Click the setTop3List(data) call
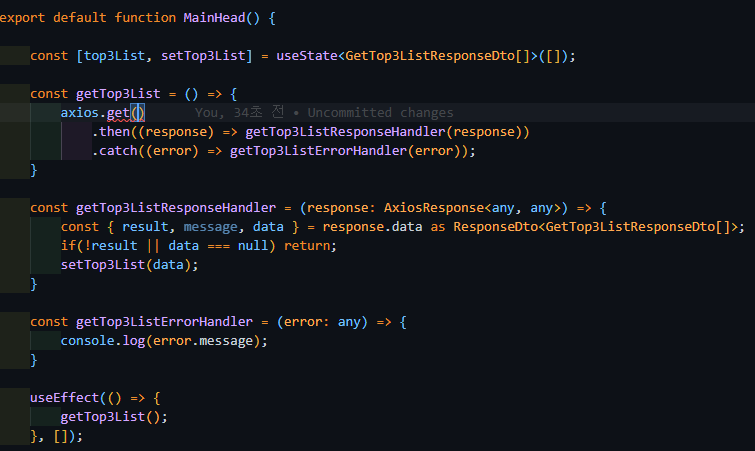 pyautogui.click(x=126, y=265)
